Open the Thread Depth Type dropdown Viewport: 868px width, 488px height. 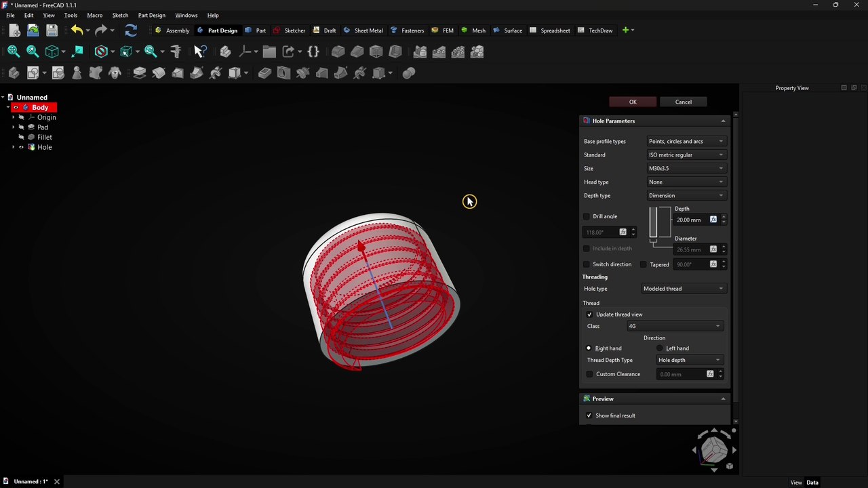(690, 360)
